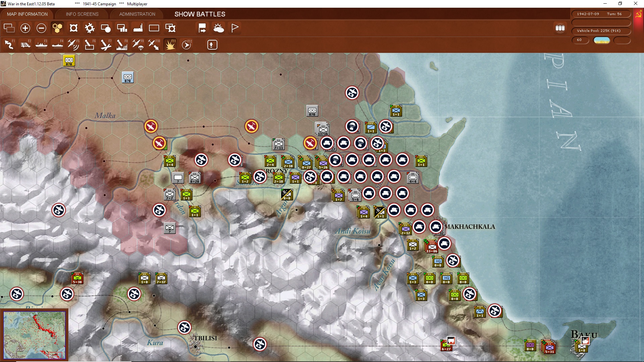The height and width of the screenshot is (362, 644).
Task: Select the F6 bomb unit icon
Action: 90,45
